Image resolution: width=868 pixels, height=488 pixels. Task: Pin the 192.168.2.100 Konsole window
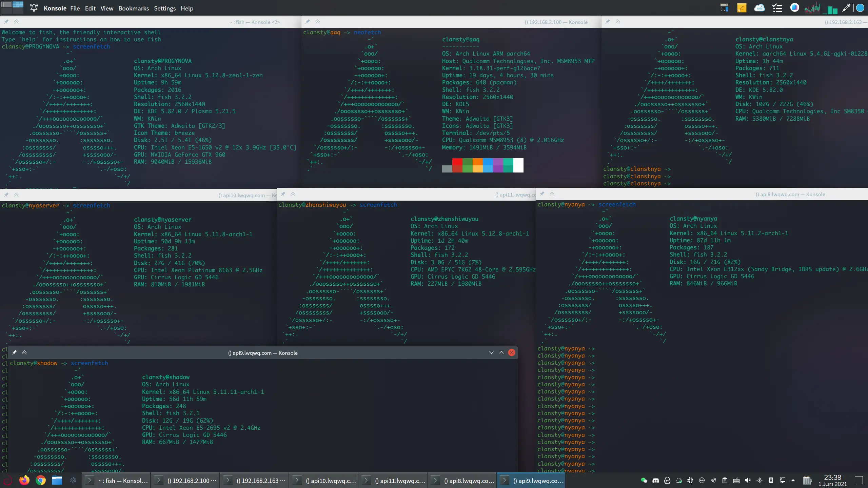pos(308,21)
